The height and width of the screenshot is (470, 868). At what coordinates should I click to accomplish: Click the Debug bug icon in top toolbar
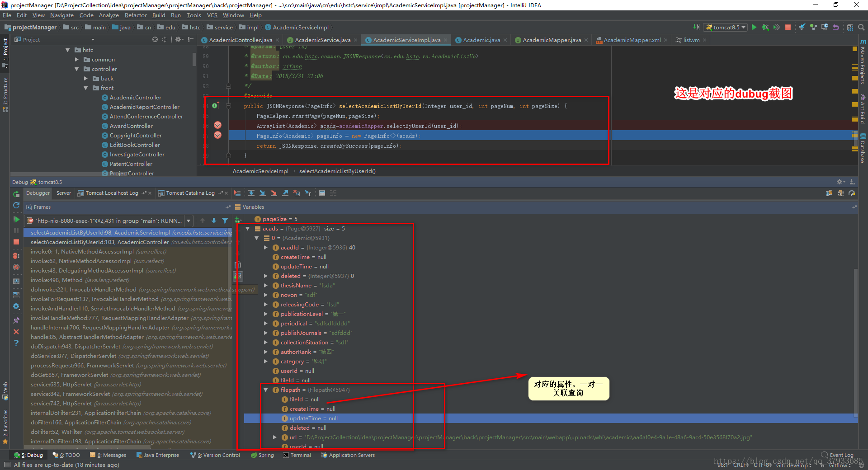765,27
